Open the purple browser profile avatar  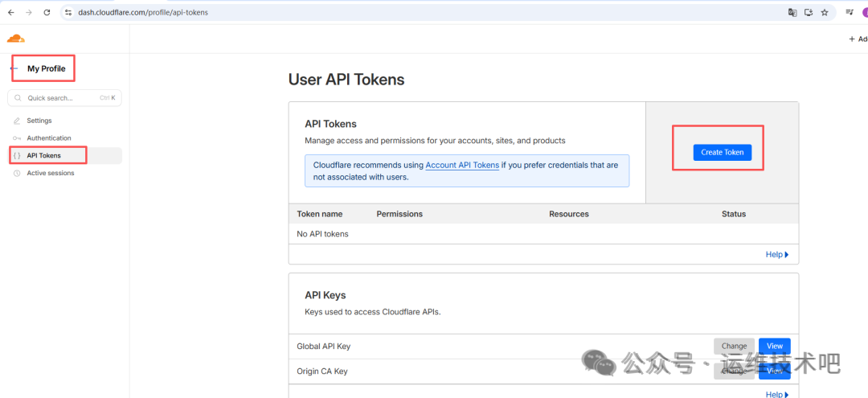pos(865,12)
